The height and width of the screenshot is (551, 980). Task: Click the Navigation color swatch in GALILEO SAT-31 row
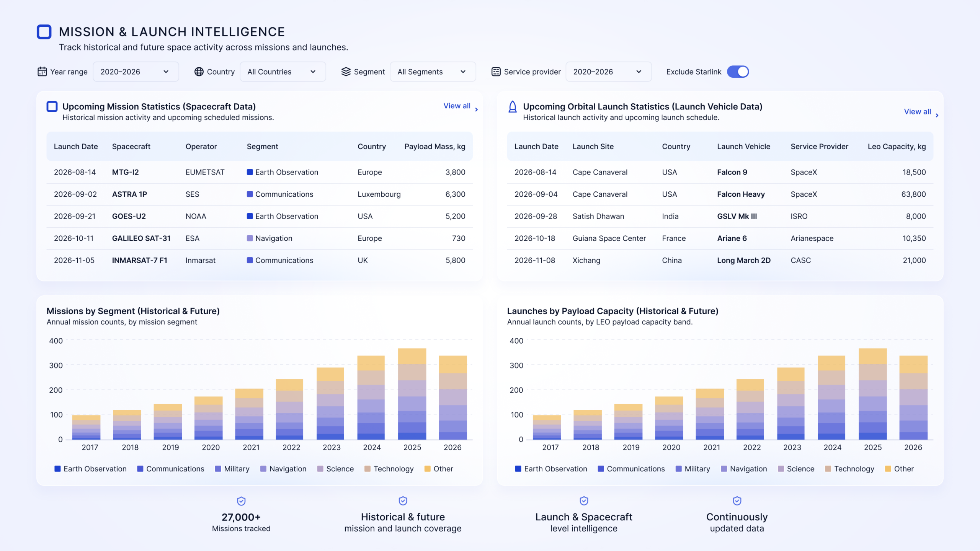pyautogui.click(x=250, y=238)
